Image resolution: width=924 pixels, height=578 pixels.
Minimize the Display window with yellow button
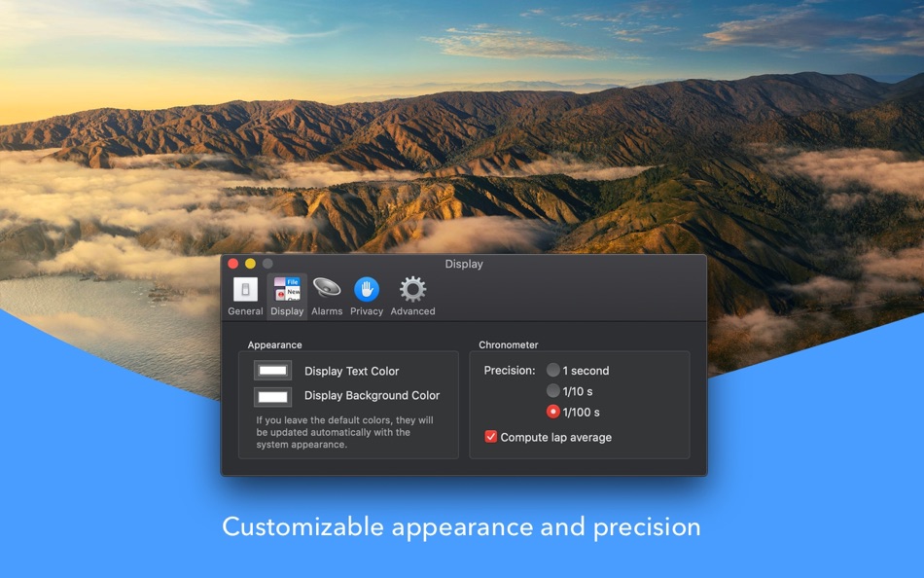250,264
